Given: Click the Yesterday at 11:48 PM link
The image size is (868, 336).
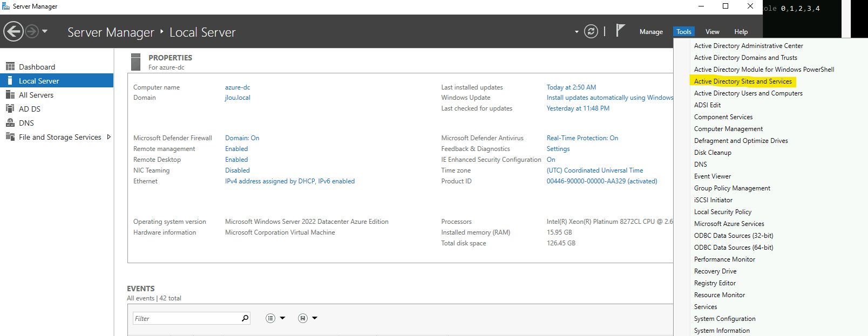Looking at the screenshot, I should pyautogui.click(x=578, y=108).
